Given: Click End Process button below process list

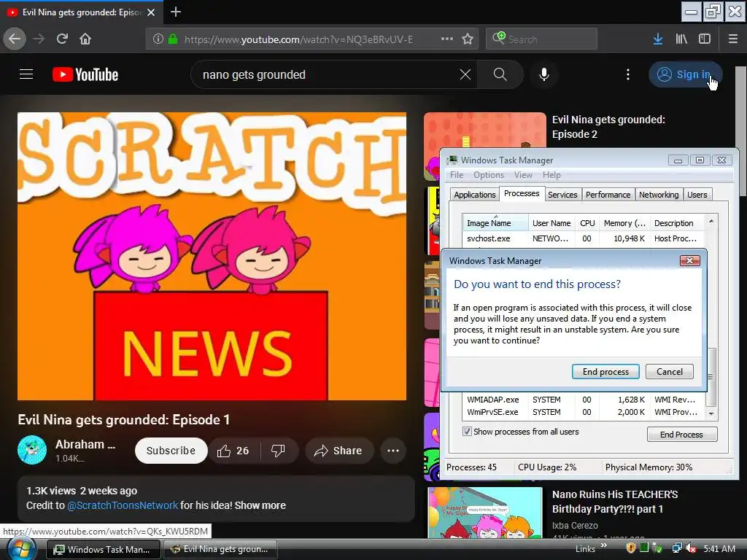Looking at the screenshot, I should click(x=681, y=435).
